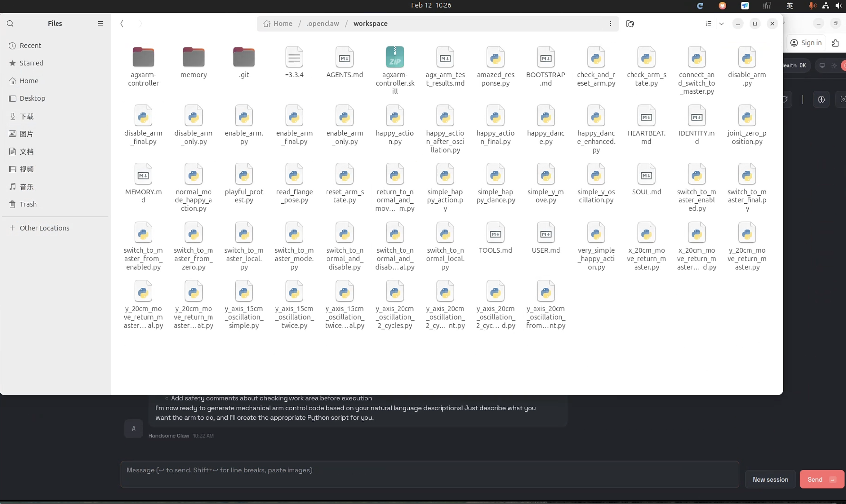Open Trash in the sidebar
This screenshot has height=504, width=846.
[x=28, y=204]
